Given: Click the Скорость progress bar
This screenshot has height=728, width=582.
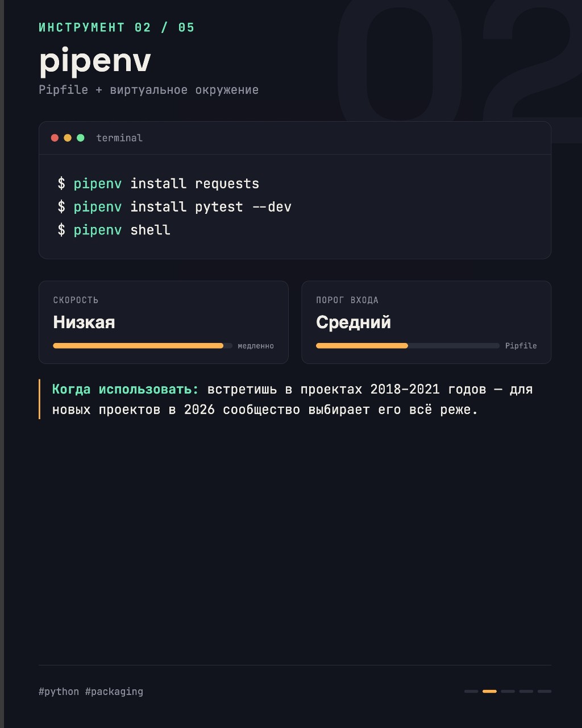Looking at the screenshot, I should pos(143,345).
